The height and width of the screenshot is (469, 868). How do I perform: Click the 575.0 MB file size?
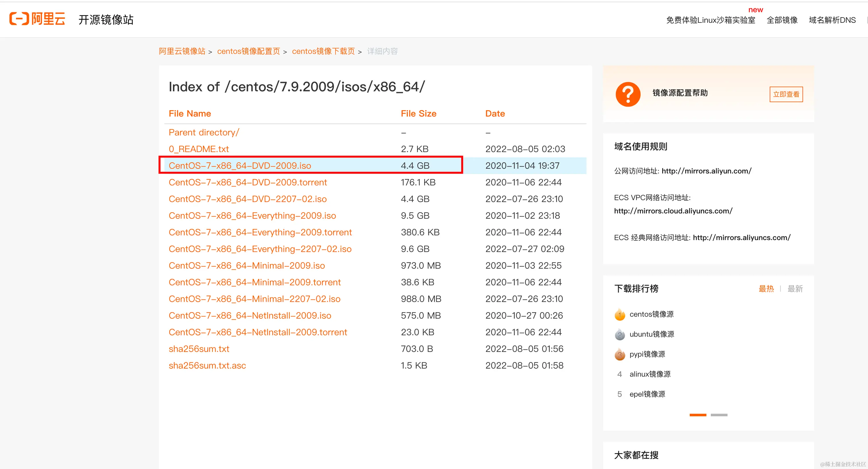421,316
